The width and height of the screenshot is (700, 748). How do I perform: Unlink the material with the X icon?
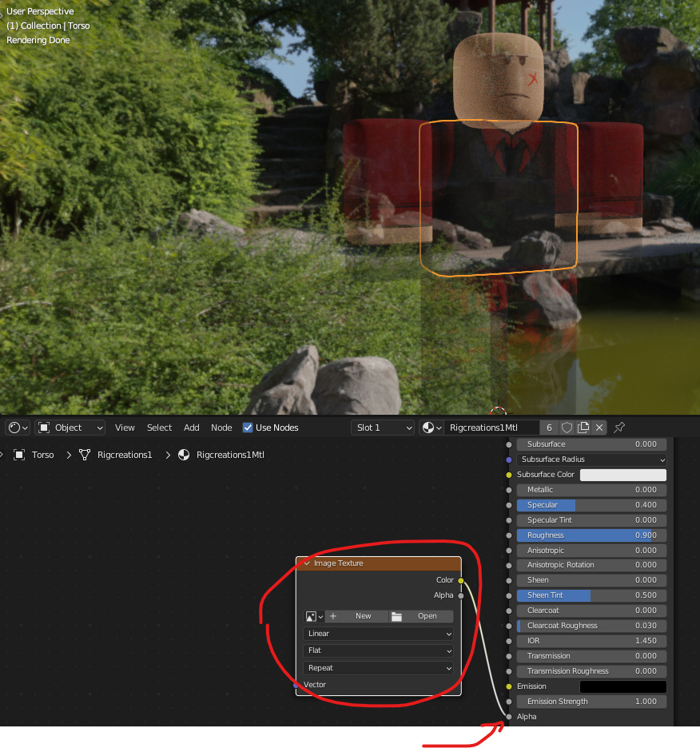599,428
